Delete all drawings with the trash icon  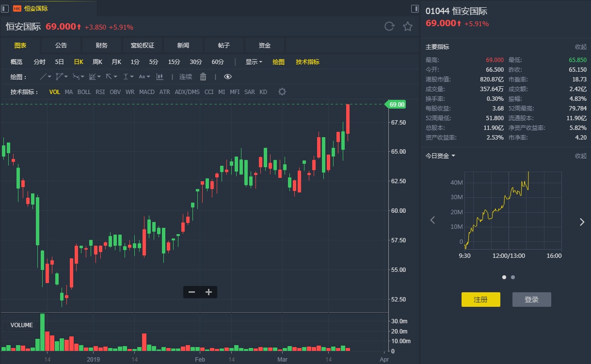203,77
